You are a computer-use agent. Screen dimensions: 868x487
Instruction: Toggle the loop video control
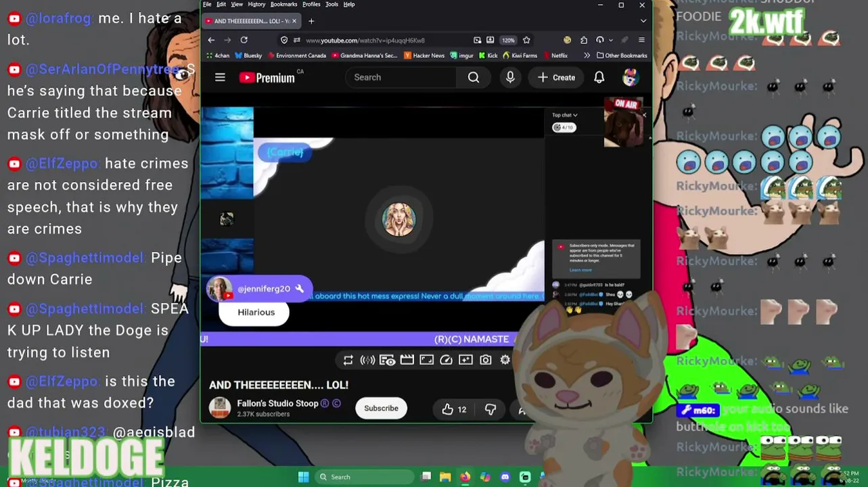point(348,360)
